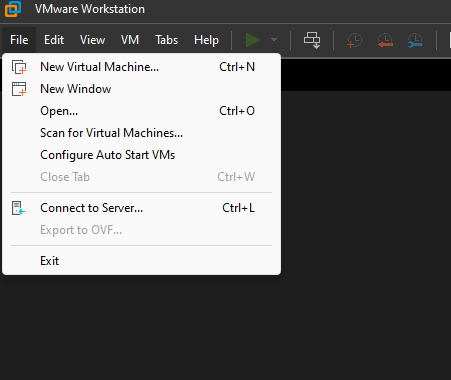Click the take snapshot clock icon
This screenshot has height=380, width=451.
coord(354,40)
